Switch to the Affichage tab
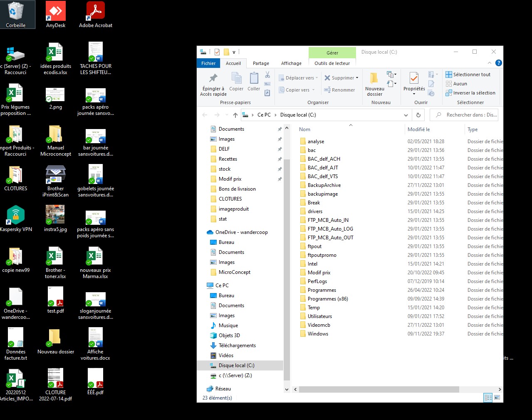 click(x=291, y=63)
